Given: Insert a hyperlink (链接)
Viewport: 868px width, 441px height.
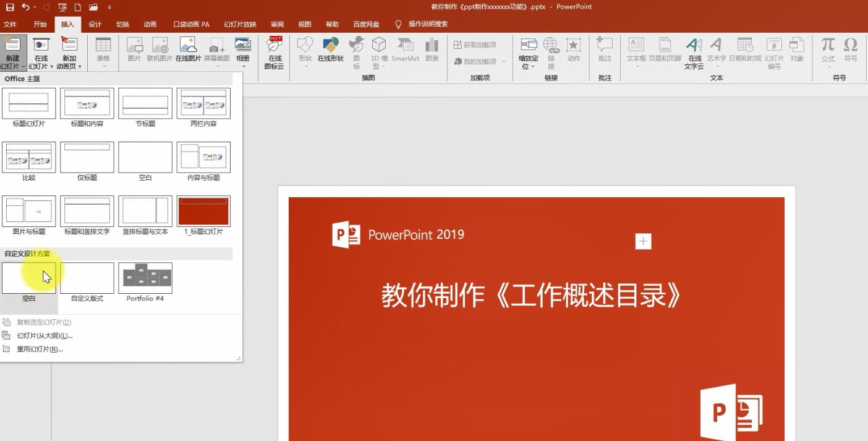Looking at the screenshot, I should coord(551,53).
